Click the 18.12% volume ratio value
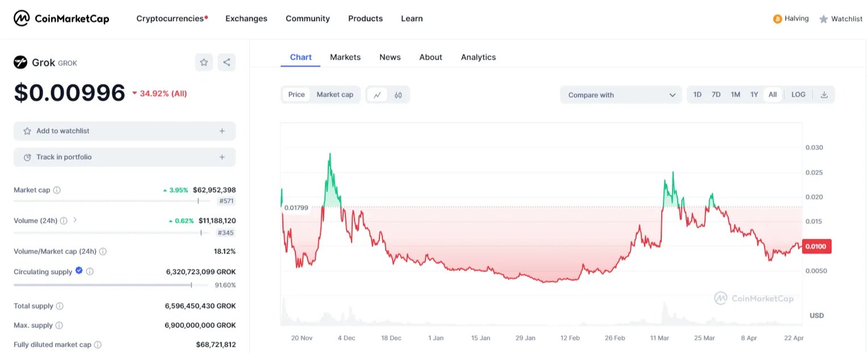Viewport: 868px width, 353px height. click(224, 251)
